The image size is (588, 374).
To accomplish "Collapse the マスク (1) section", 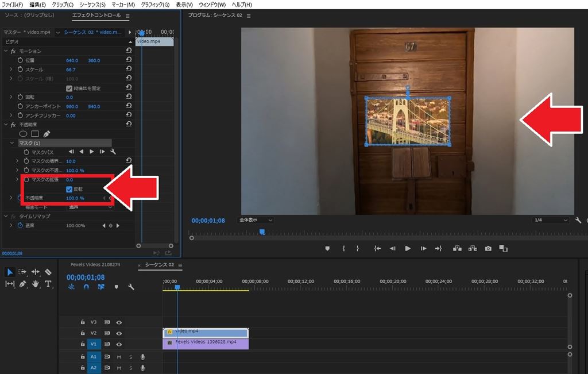I will pos(13,143).
